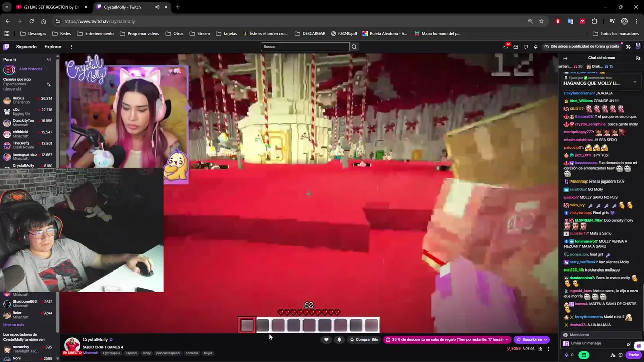644x362 pixels.
Task: Go to the browser home page
Action: [x=43, y=21]
